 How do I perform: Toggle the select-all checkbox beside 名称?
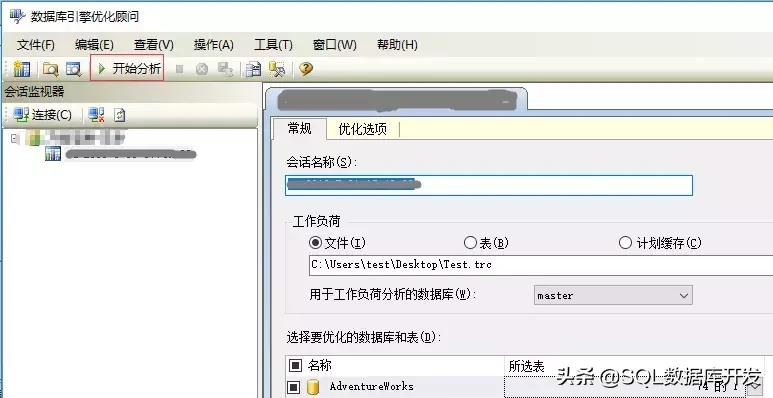(295, 365)
